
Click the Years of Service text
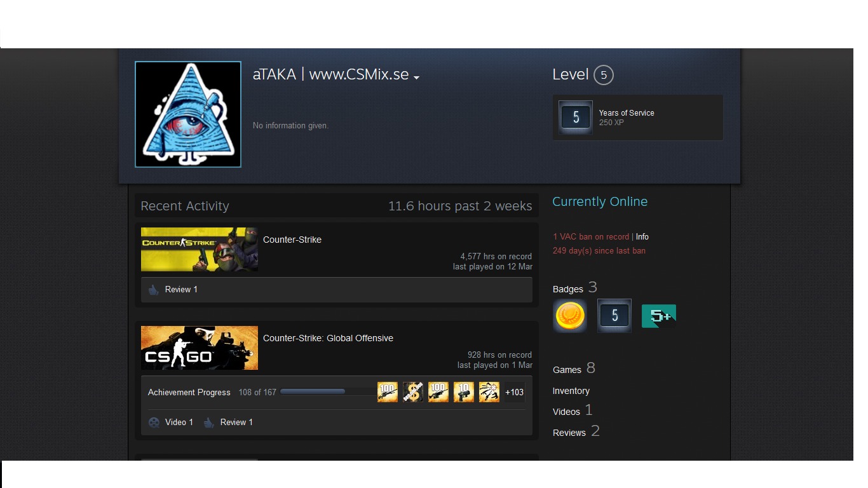pyautogui.click(x=627, y=112)
